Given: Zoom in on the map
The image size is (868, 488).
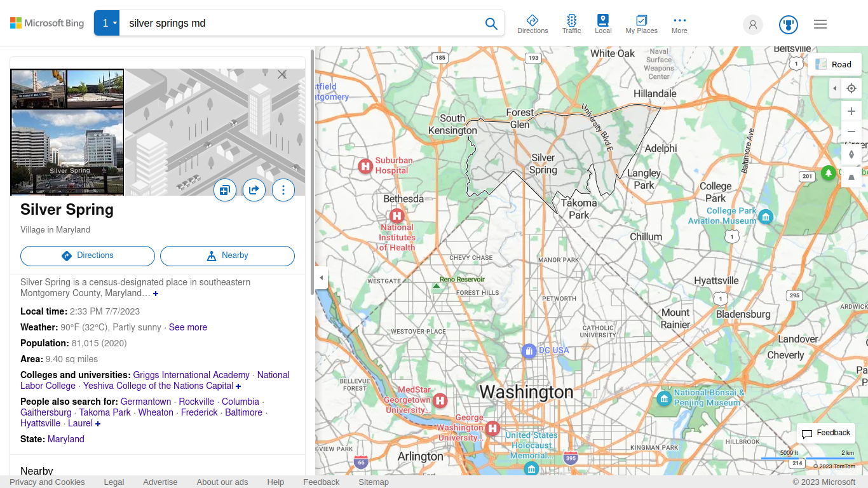Looking at the screenshot, I should click(851, 111).
